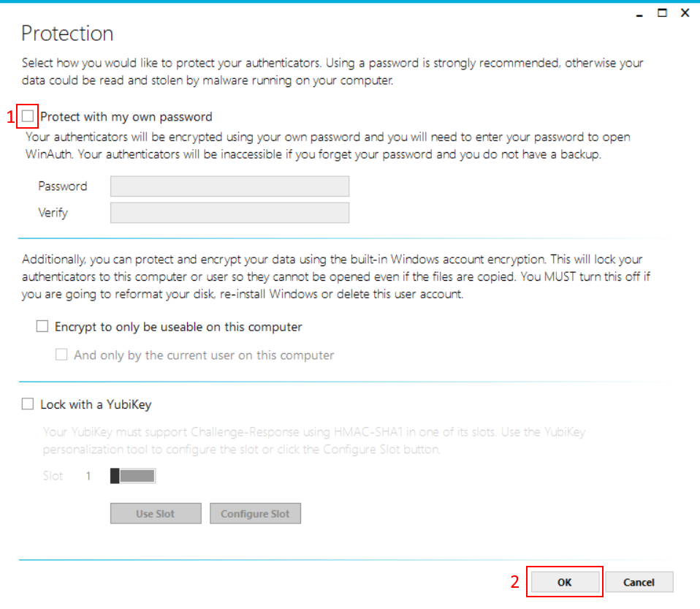Click the 'Lock with a YubiKey' label text

(x=96, y=405)
